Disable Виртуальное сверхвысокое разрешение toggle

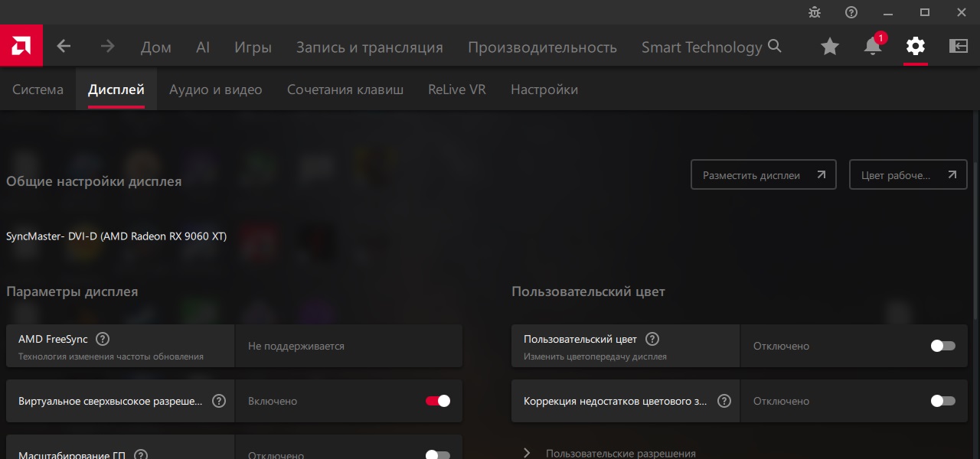[438, 401]
